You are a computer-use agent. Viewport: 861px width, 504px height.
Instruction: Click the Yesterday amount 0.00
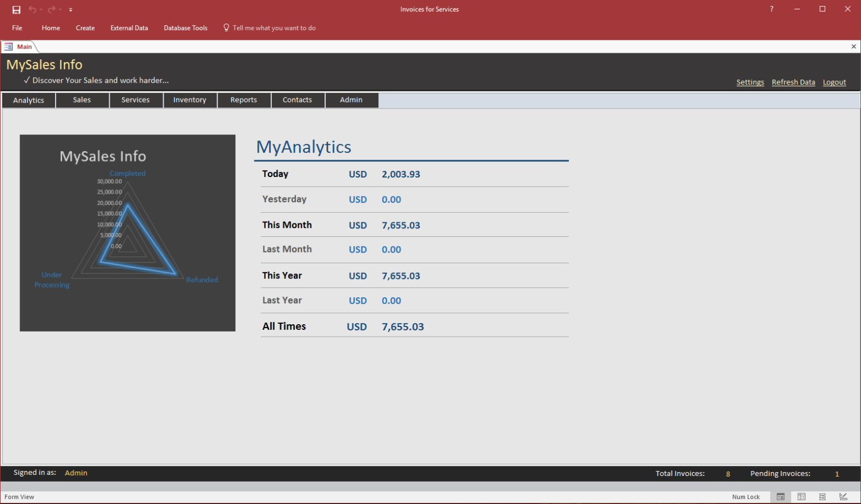click(x=391, y=199)
